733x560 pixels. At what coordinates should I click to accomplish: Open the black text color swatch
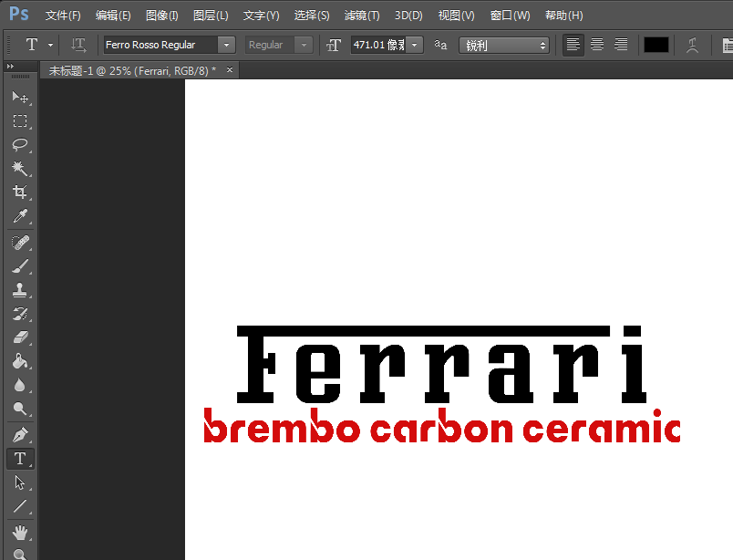pos(656,45)
